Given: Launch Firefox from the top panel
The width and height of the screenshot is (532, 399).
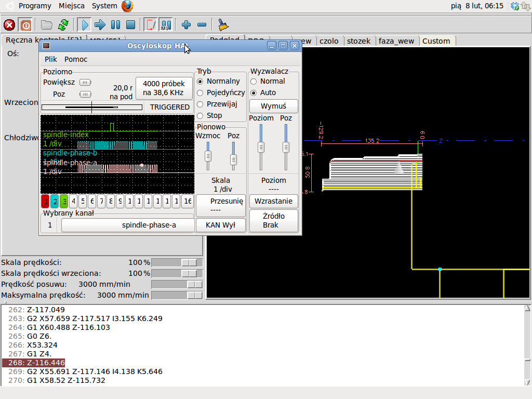Looking at the screenshot, I should [x=128, y=6].
